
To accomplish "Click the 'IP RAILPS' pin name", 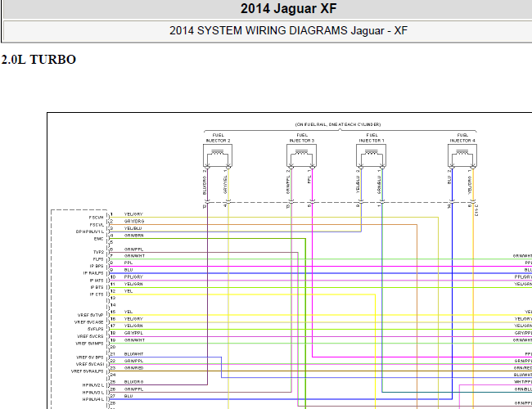I will point(93,273).
